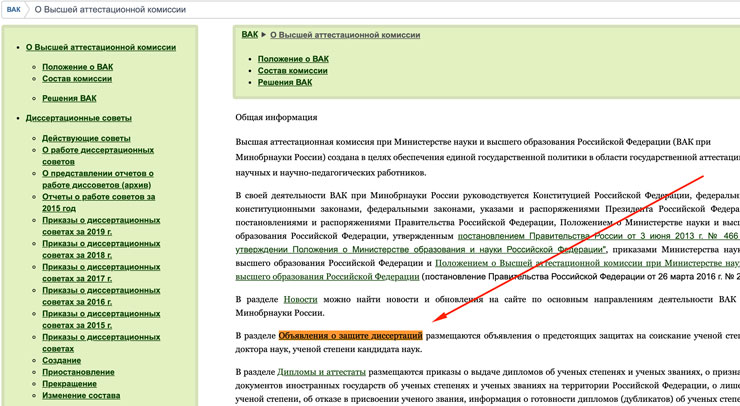
Task: Open 'Приказы о диссертационных советах за 2019 г.'
Action: click(97, 228)
